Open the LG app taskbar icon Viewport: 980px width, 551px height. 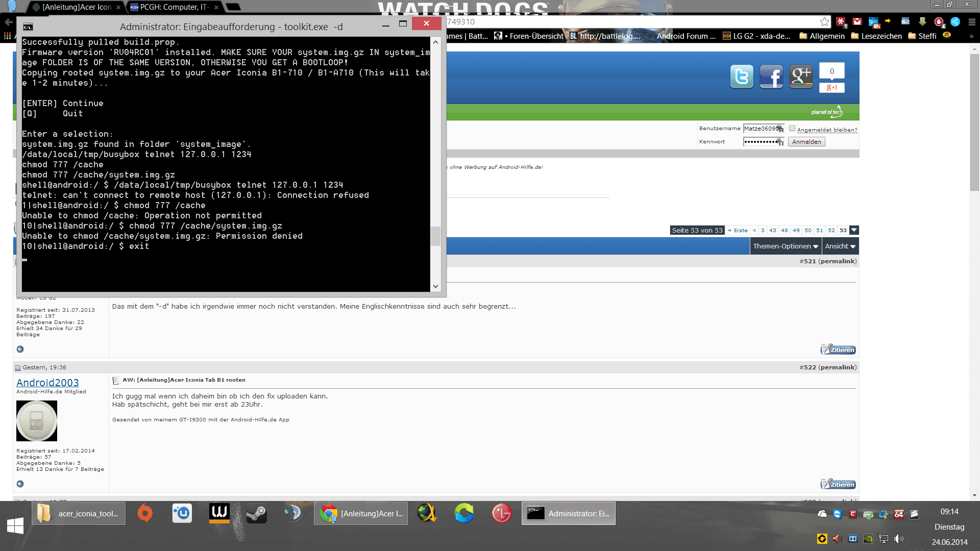(501, 513)
